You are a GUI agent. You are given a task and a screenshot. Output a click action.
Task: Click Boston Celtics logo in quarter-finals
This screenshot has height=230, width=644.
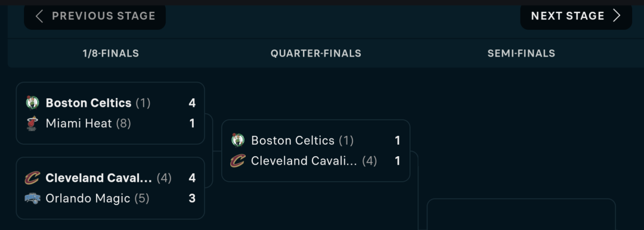pyautogui.click(x=237, y=141)
